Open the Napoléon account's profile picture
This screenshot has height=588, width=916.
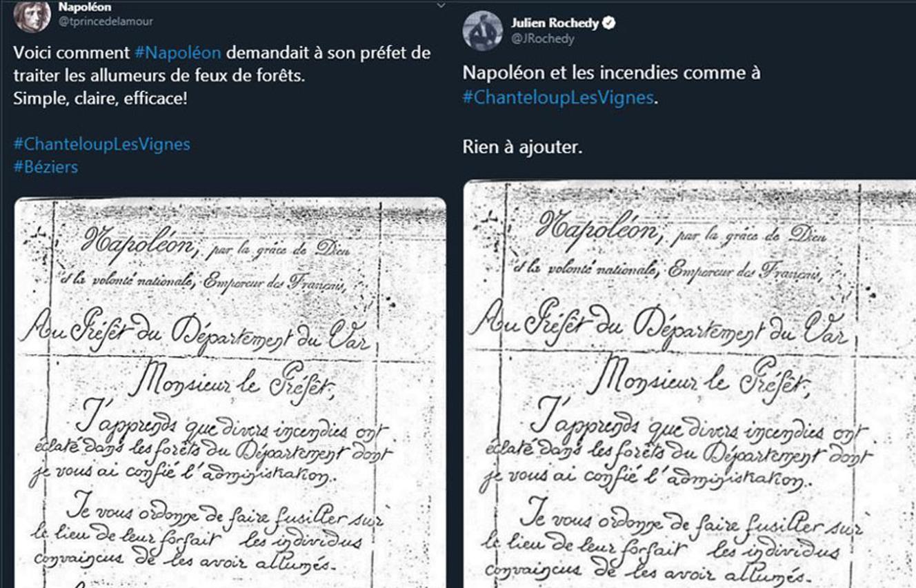tap(31, 15)
